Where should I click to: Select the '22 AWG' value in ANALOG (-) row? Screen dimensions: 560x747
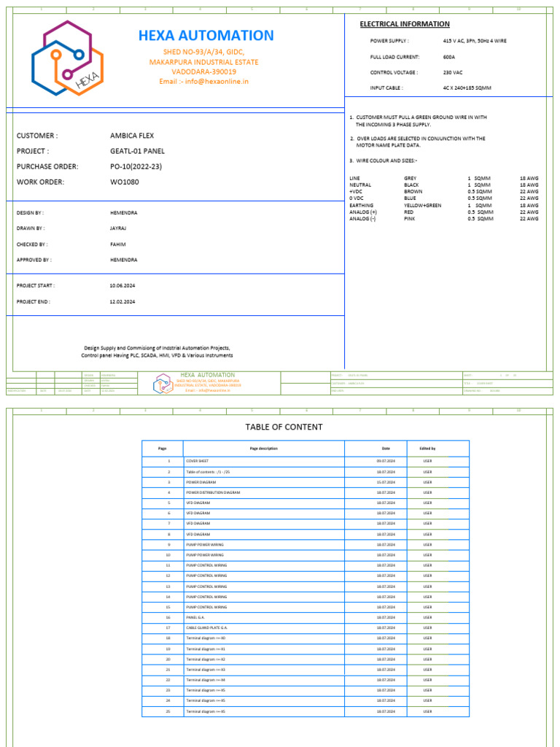pos(529,219)
